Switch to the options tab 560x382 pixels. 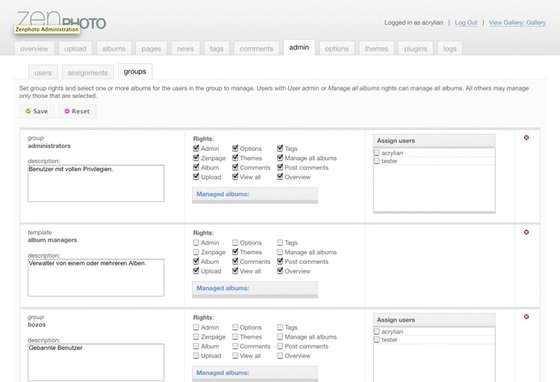(336, 49)
